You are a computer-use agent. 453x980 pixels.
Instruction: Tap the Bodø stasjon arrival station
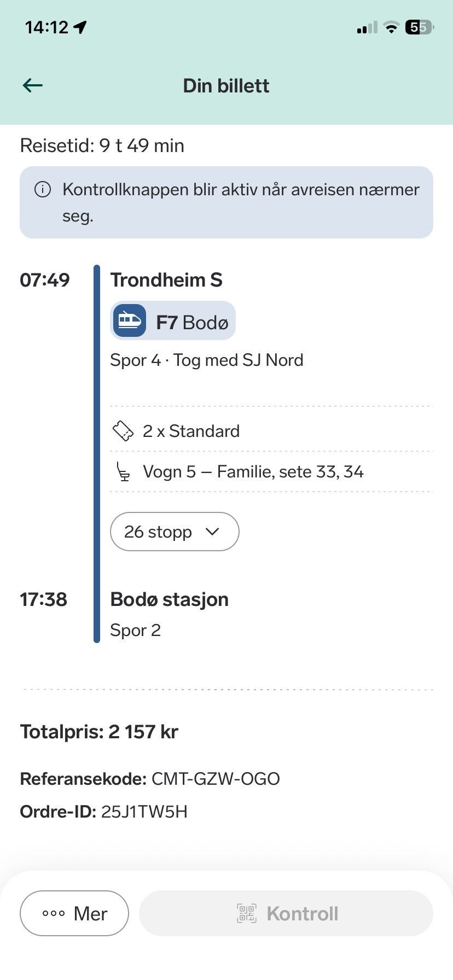pyautogui.click(x=170, y=599)
